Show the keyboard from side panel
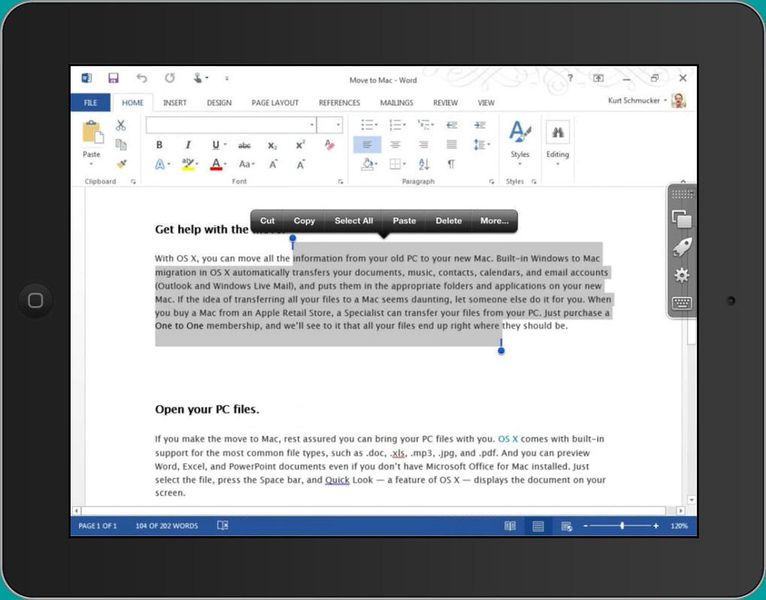This screenshot has width=766, height=600. (x=682, y=303)
